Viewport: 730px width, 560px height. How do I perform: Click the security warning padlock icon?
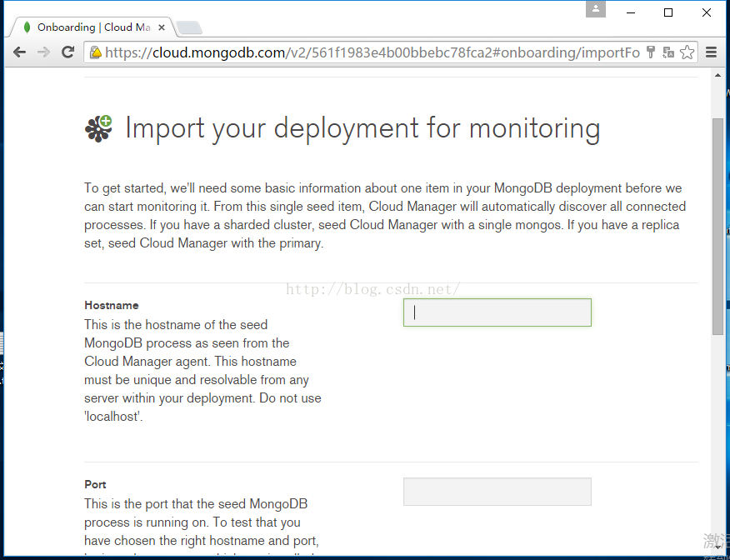coord(96,52)
